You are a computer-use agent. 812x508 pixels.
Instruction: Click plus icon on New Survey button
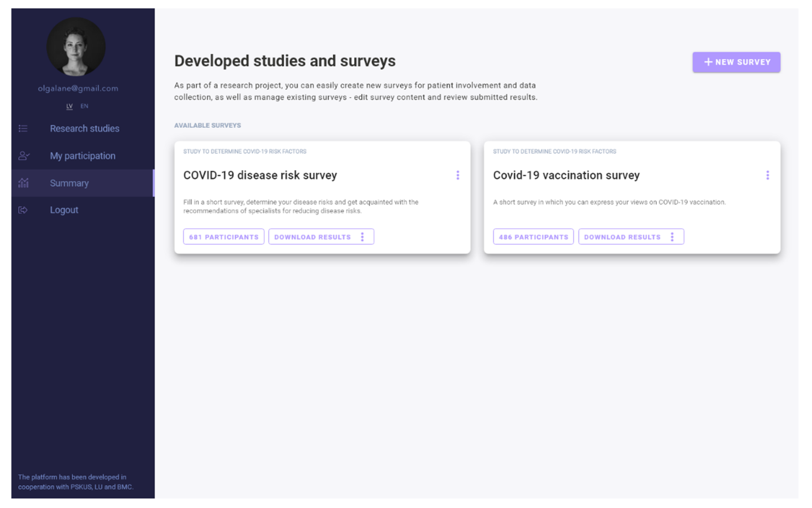pos(708,62)
